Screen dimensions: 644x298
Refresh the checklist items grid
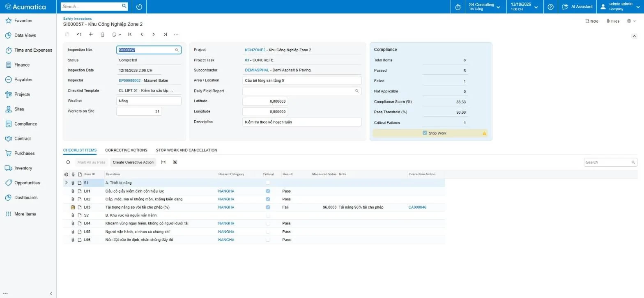tap(68, 162)
